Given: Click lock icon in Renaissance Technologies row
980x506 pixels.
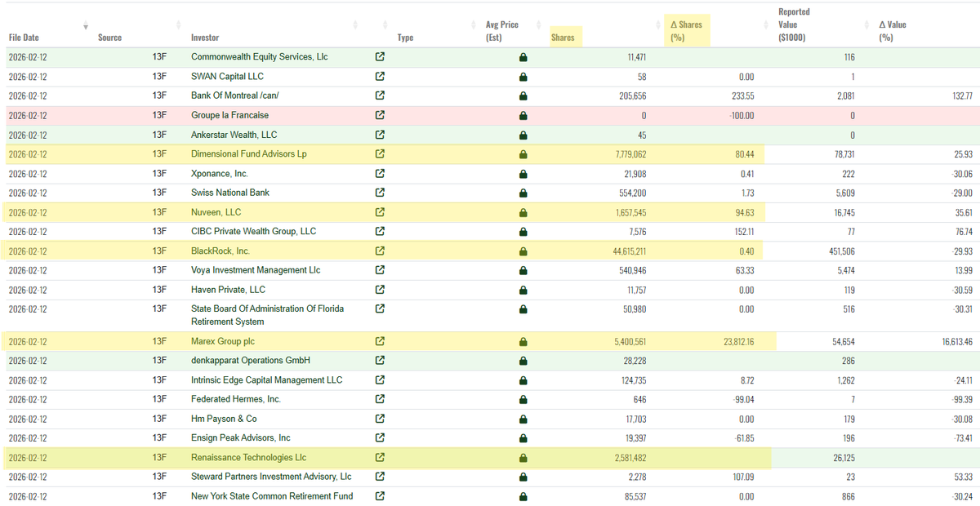Looking at the screenshot, I should (x=523, y=458).
